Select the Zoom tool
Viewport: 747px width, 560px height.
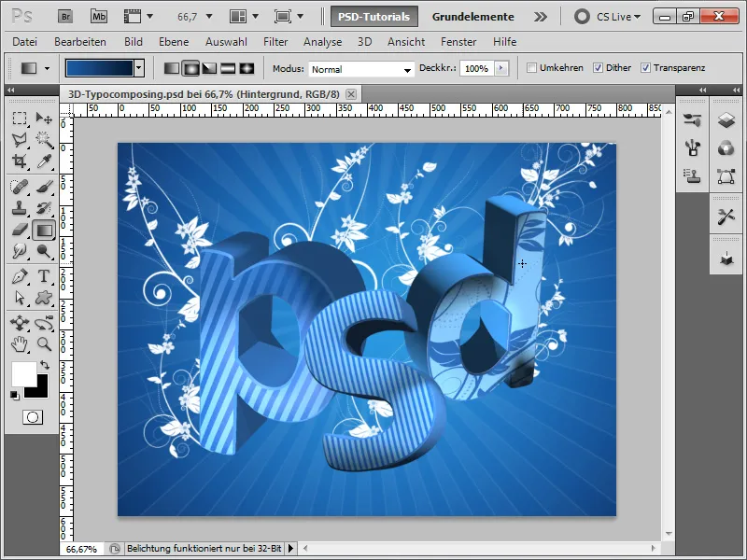[x=44, y=344]
